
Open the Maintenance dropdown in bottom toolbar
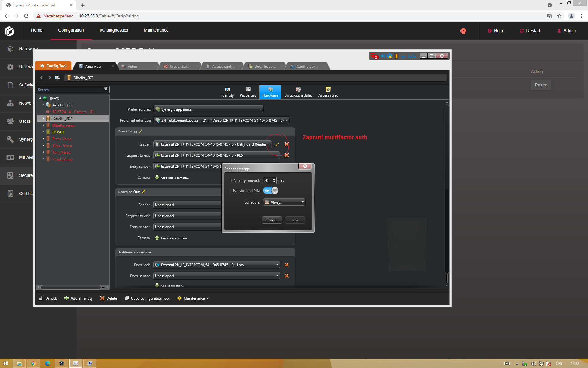point(193,298)
